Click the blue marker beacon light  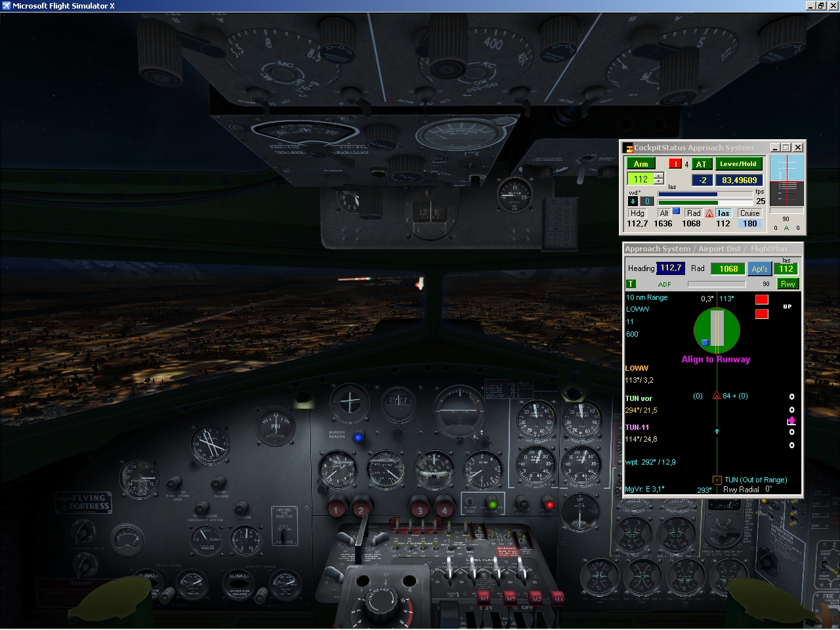[358, 437]
